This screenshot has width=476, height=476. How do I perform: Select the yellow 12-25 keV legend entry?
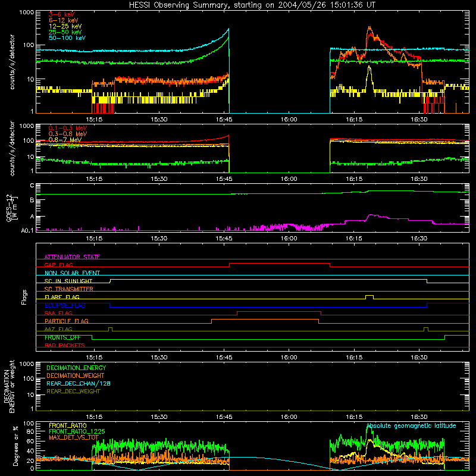[x=65, y=26]
